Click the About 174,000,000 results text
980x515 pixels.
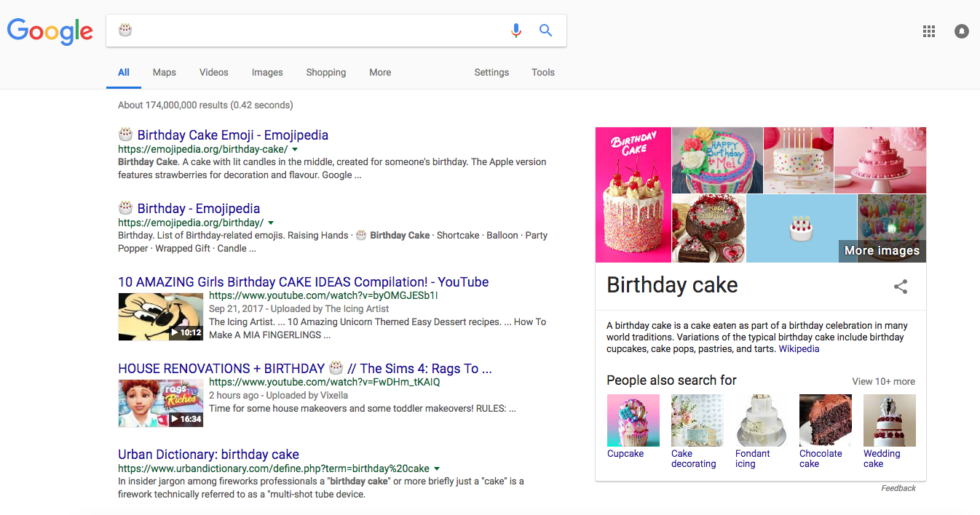click(205, 105)
